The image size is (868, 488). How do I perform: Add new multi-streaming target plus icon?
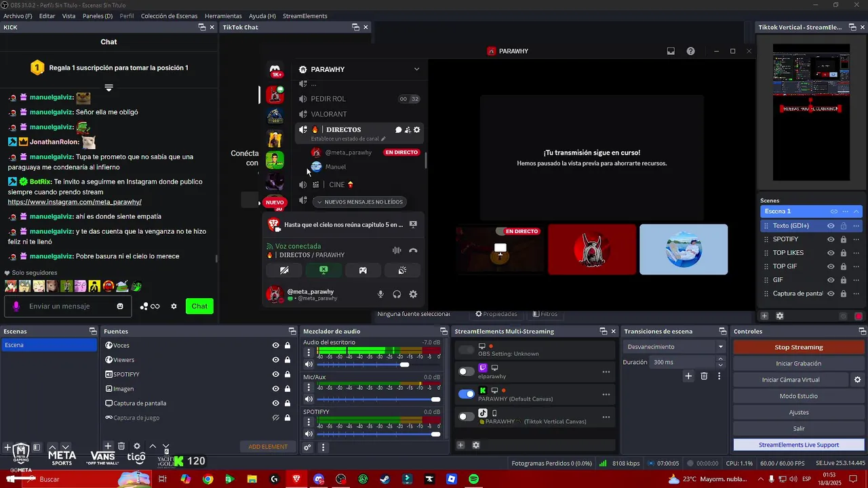pos(460,445)
